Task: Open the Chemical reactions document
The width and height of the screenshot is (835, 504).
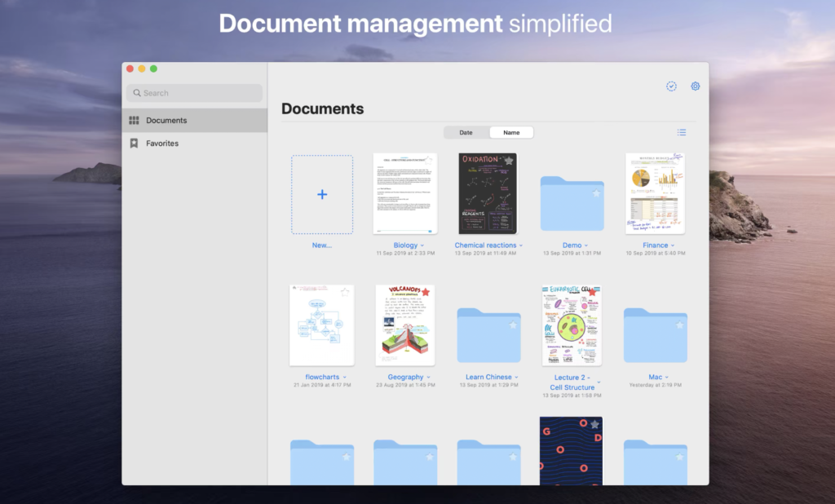Action: click(x=487, y=193)
